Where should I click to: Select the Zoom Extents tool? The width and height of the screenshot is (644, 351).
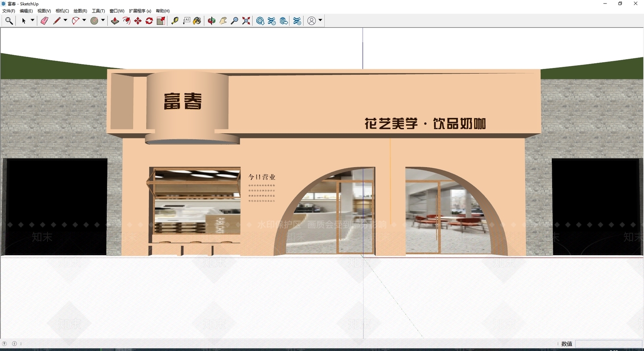[246, 21]
